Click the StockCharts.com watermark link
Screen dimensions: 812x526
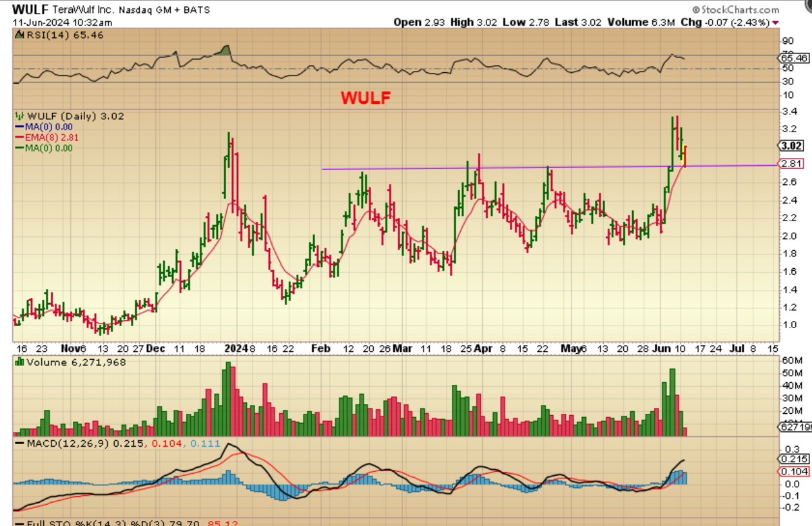point(740,10)
